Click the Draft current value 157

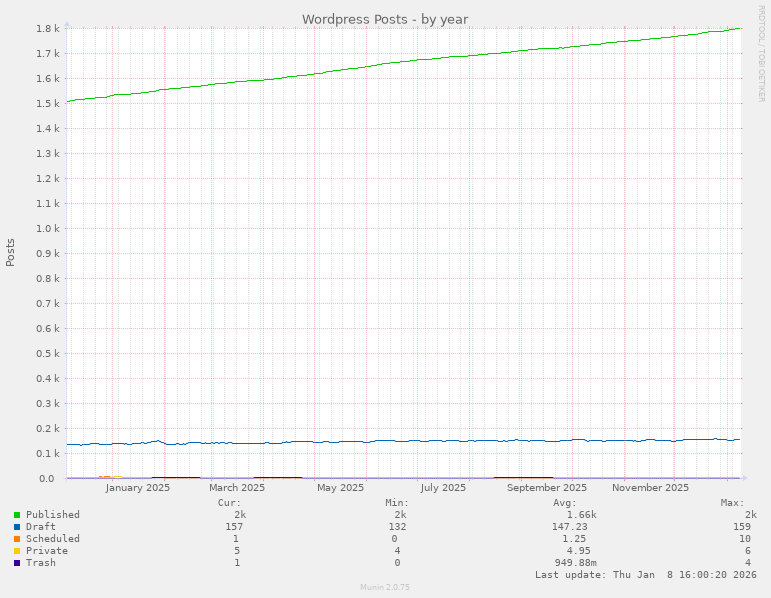pyautogui.click(x=234, y=527)
